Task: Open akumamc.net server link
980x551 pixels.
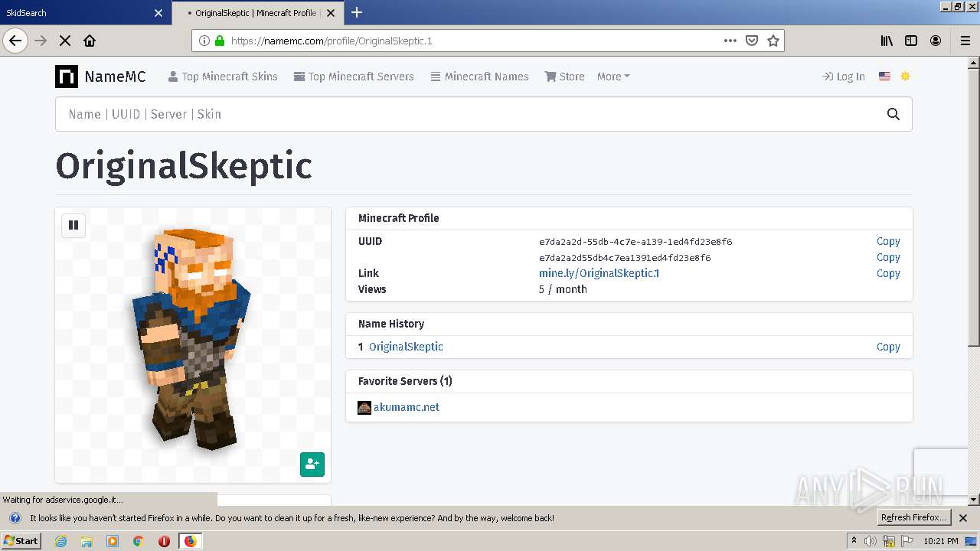Action: pos(407,407)
